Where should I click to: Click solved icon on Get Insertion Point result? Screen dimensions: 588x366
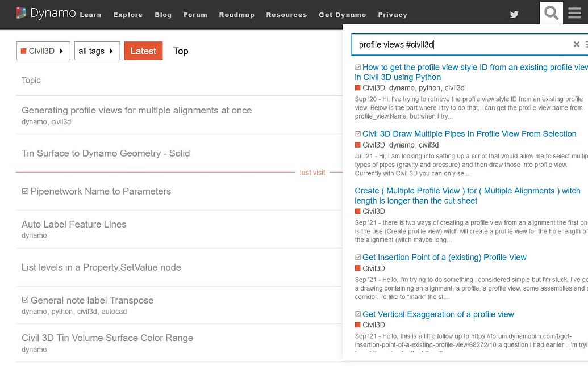pyautogui.click(x=358, y=258)
